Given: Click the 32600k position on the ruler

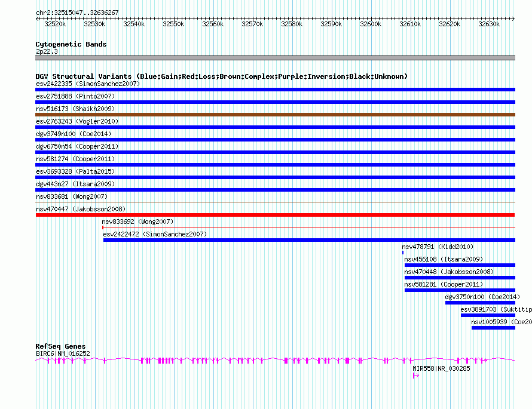Looking at the screenshot, I should click(371, 24).
